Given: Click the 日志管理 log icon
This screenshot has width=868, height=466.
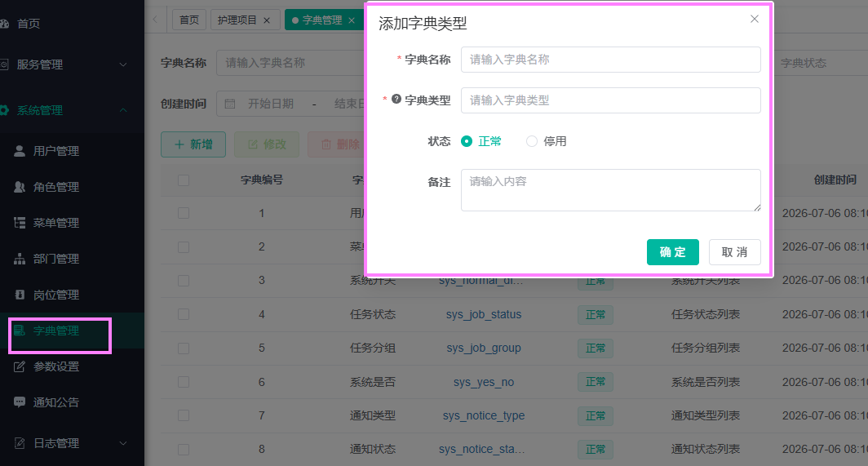Looking at the screenshot, I should pos(20,443).
